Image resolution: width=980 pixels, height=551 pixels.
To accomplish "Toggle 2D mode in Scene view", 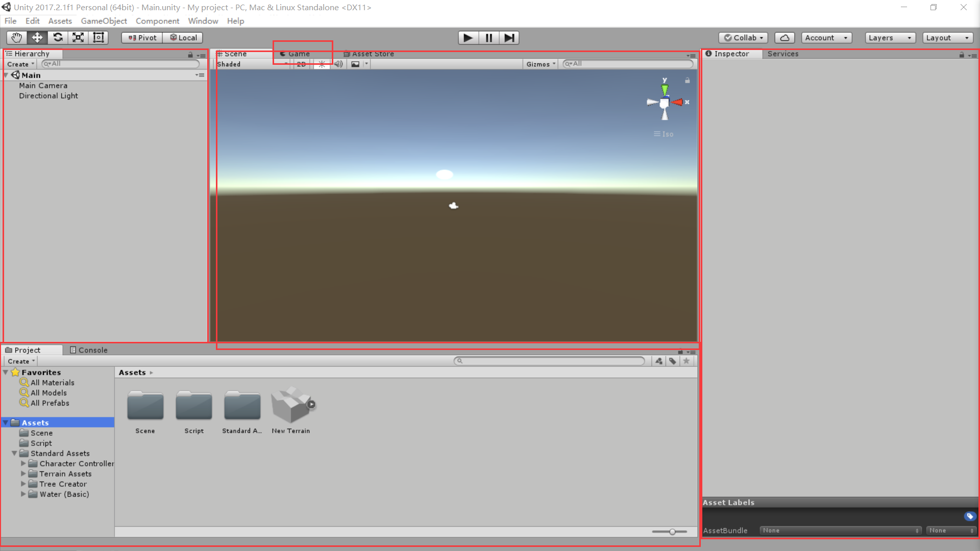I will [301, 64].
